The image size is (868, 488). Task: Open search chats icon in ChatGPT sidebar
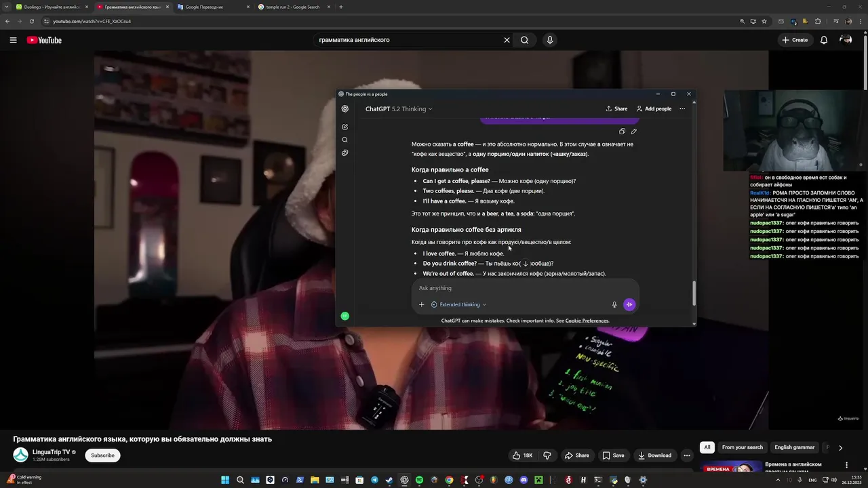point(345,140)
